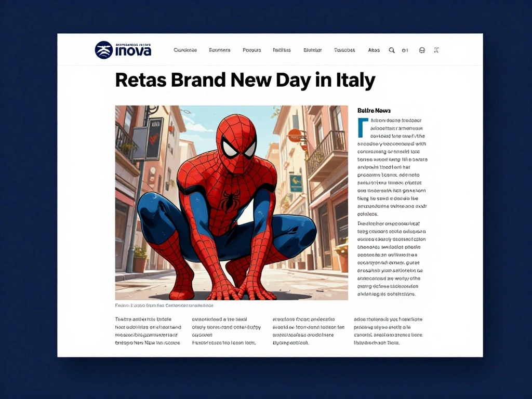Viewport: 532px width, 399px height.
Task: Open the first navigation item after the logo
Action: 185,50
